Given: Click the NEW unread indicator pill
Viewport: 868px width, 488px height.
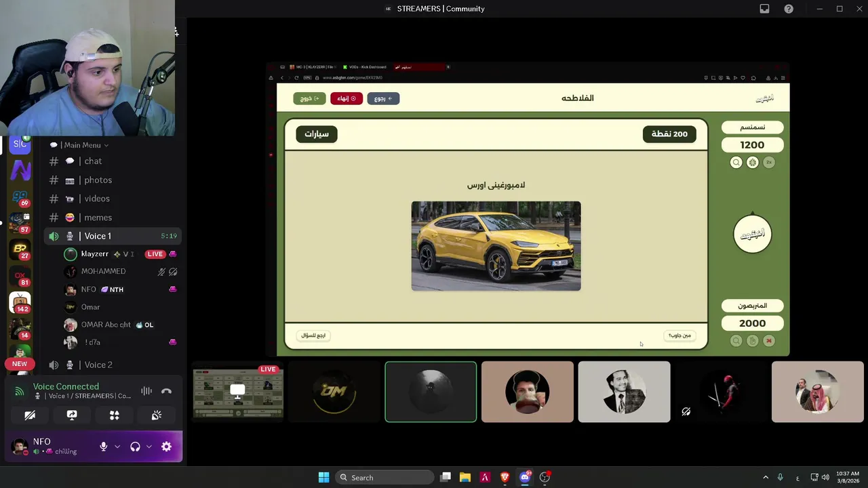Looking at the screenshot, I should point(20,364).
